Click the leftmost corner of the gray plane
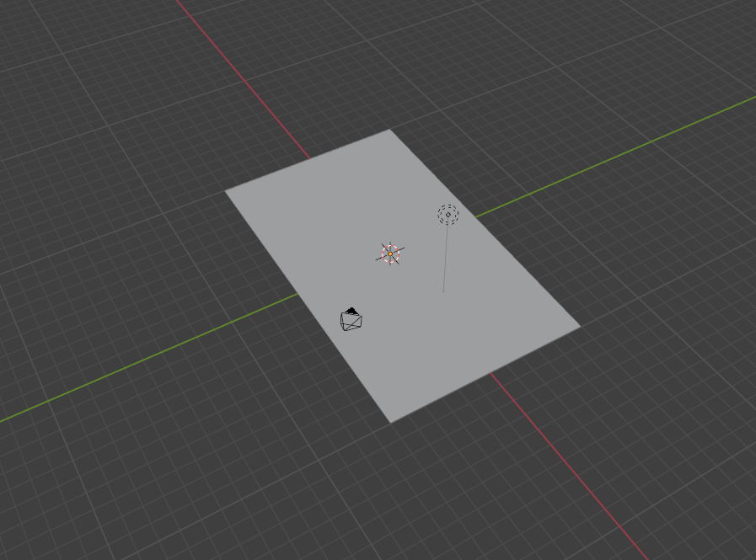This screenshot has width=756, height=560. click(x=227, y=192)
